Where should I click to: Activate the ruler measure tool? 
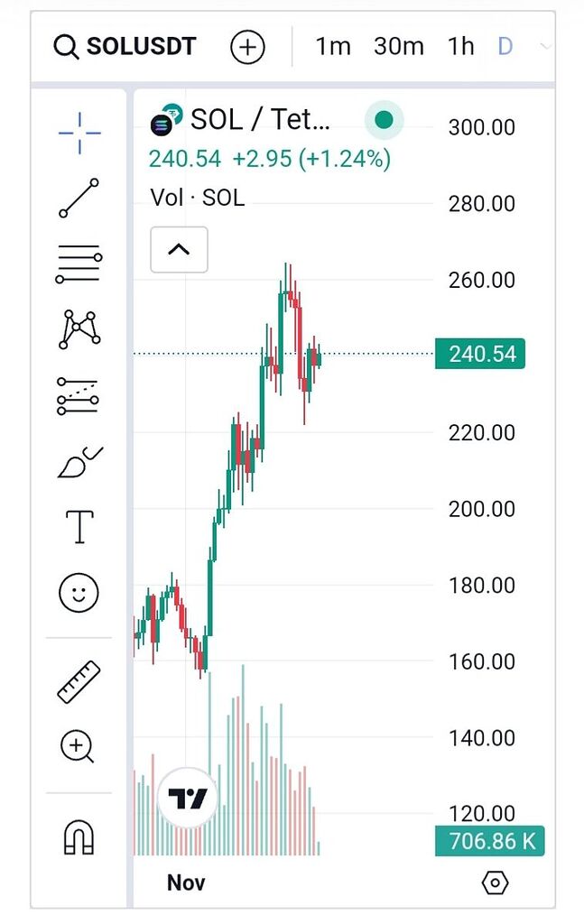point(79,681)
